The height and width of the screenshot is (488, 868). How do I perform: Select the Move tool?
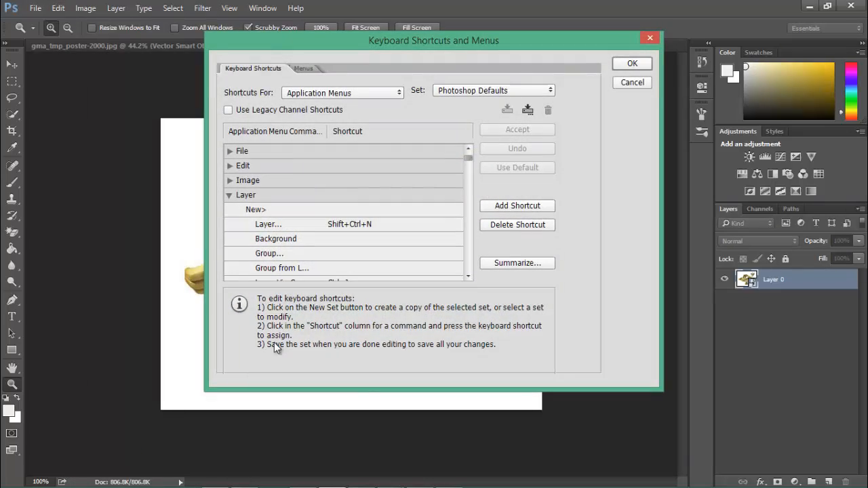[12, 64]
